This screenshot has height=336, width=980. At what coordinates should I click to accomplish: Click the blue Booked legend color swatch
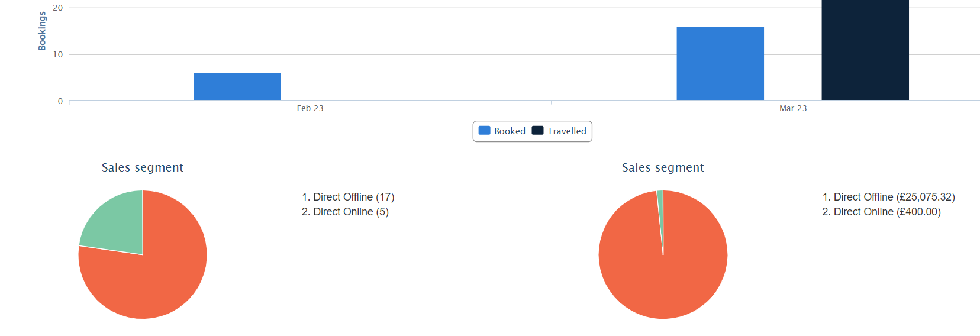pos(484,131)
